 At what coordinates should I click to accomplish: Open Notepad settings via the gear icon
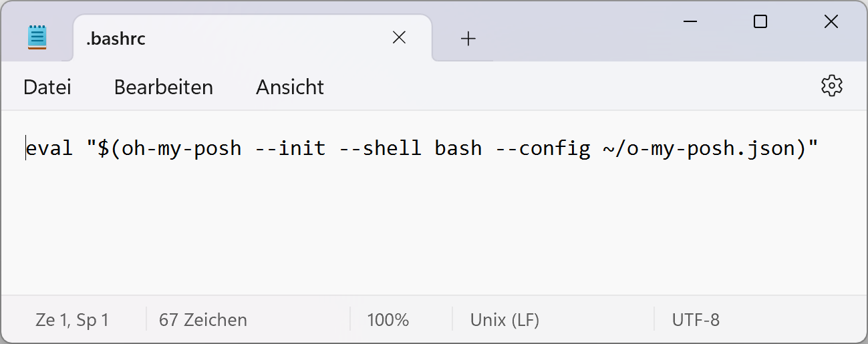[831, 86]
